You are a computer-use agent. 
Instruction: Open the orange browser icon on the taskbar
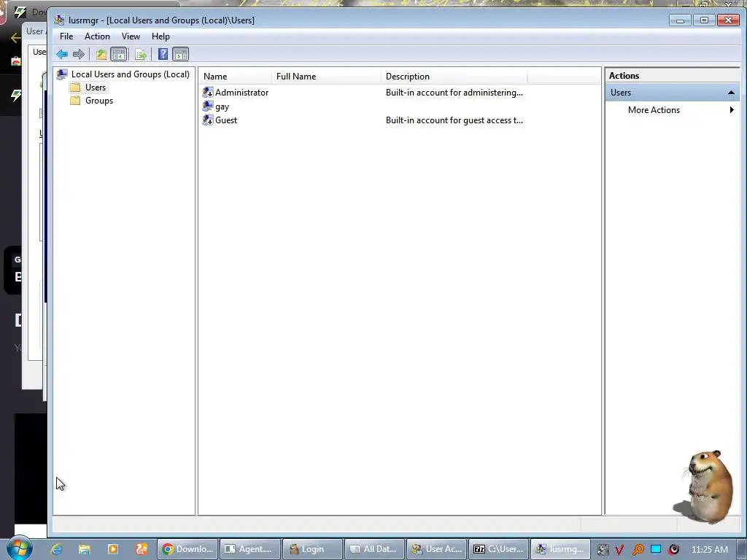[141, 549]
